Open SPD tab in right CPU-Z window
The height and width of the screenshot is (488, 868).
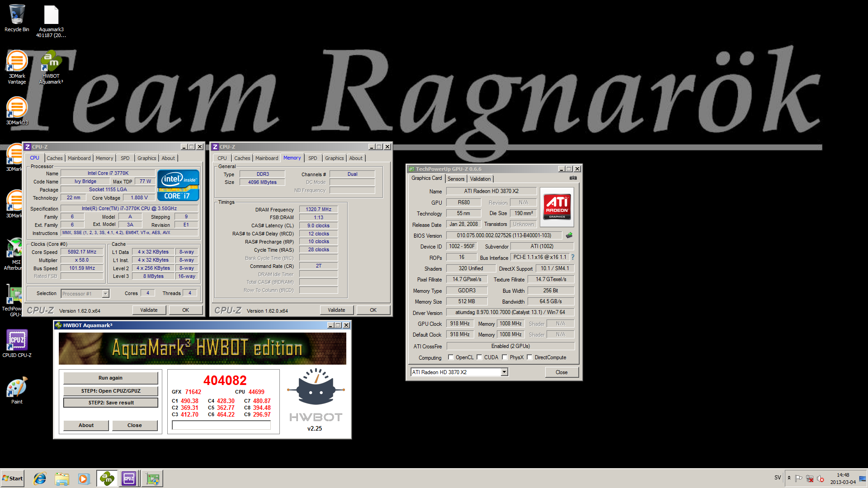[x=312, y=158]
